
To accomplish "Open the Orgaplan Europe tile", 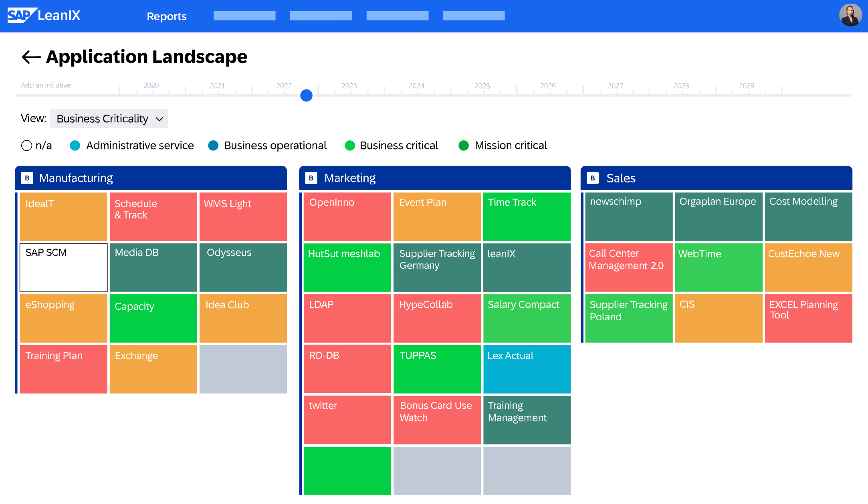I will point(719,217).
